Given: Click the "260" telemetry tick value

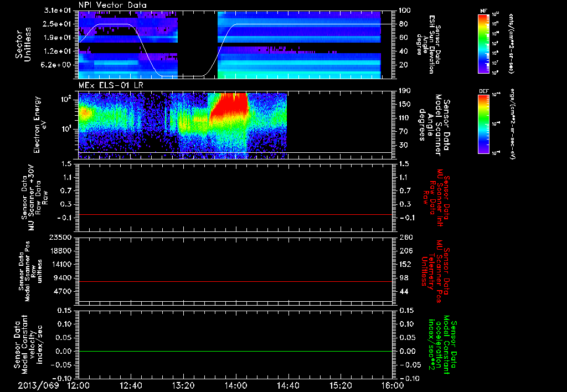Looking at the screenshot, I should (406, 238).
